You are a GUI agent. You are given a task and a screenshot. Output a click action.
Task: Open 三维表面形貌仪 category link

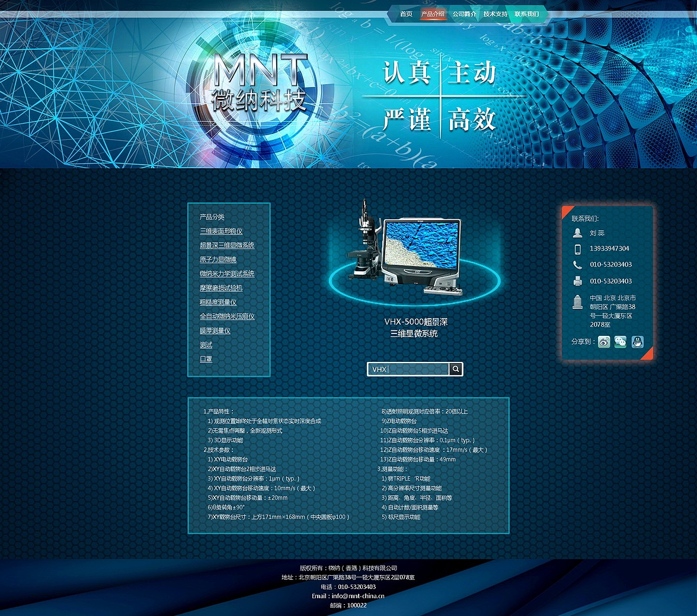tap(221, 231)
